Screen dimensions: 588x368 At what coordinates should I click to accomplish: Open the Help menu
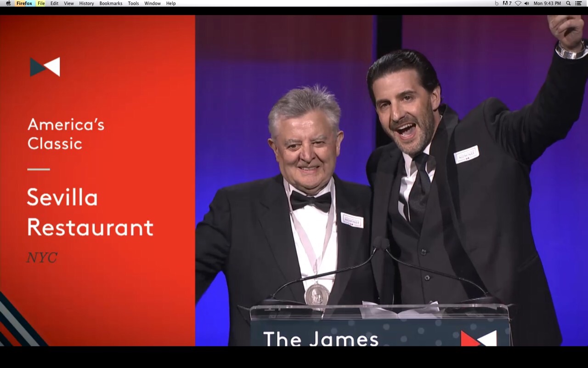170,3
